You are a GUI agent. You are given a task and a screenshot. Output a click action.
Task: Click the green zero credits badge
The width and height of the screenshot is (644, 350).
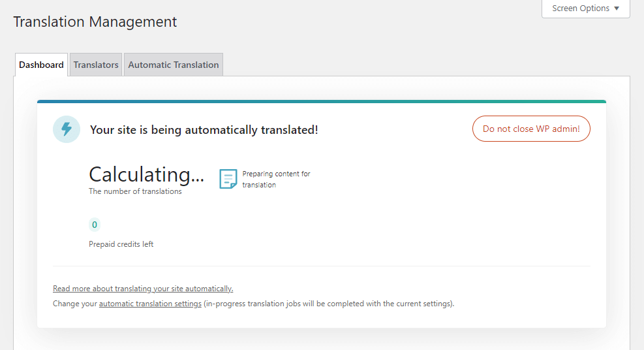(95, 225)
